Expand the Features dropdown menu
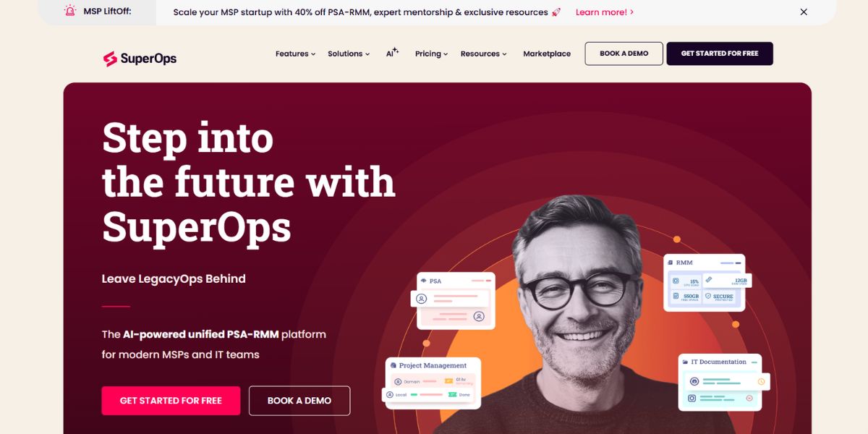Screen dimensions: 868x434 295,54
